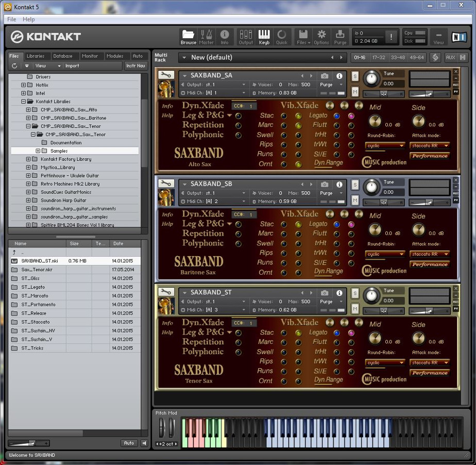476x465 pixels.
Task: Click Help in SAXBAND_ST panel
Action: (x=167, y=333)
